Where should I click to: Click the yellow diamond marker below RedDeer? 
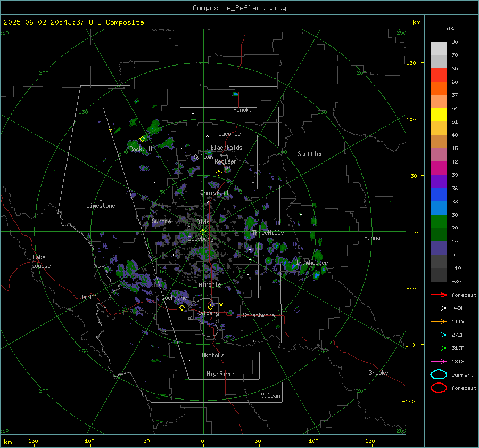click(219, 173)
